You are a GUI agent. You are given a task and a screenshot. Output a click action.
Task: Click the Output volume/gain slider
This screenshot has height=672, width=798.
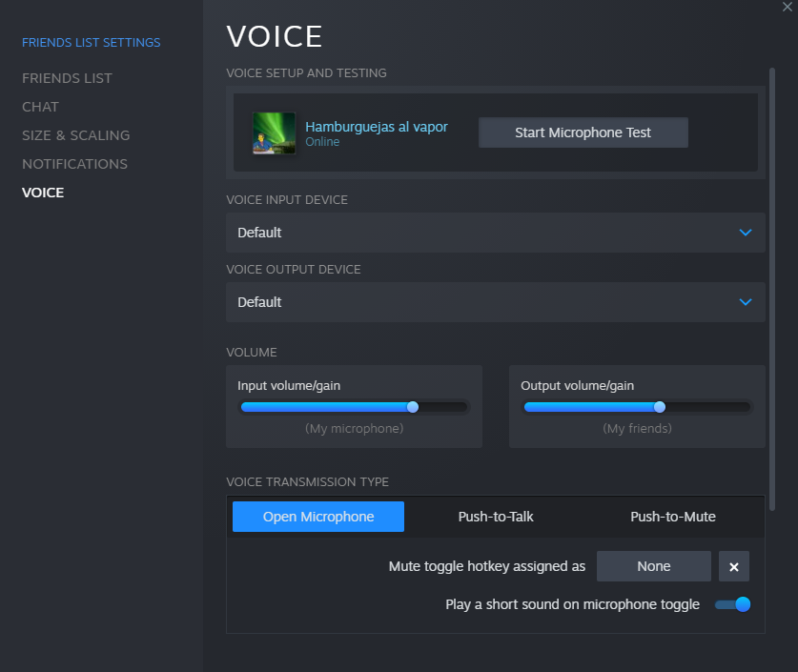(637, 407)
